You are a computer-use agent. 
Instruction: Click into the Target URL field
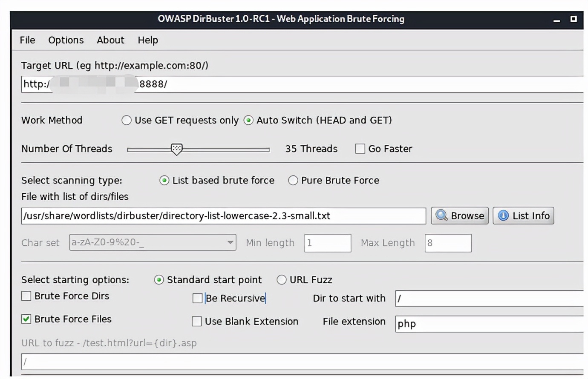[302, 84]
